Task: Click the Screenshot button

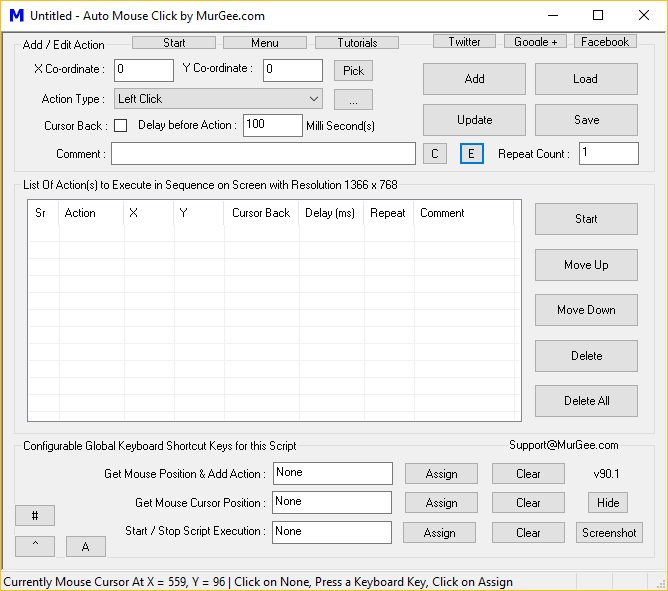Action: tap(609, 533)
